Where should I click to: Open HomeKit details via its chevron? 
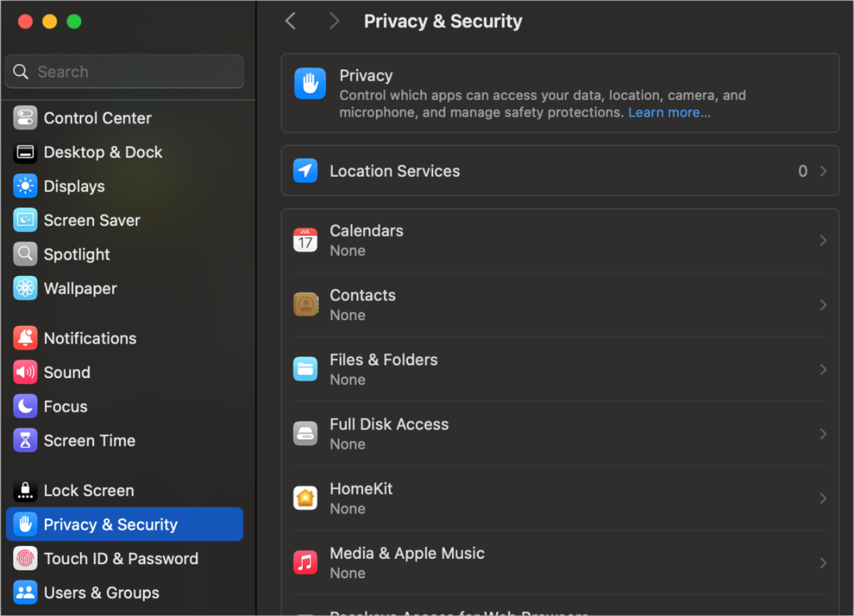pos(823,498)
